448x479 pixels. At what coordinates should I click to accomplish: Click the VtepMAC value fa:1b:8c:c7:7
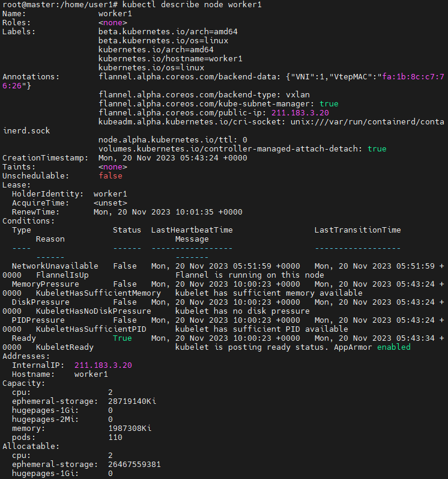(413, 77)
